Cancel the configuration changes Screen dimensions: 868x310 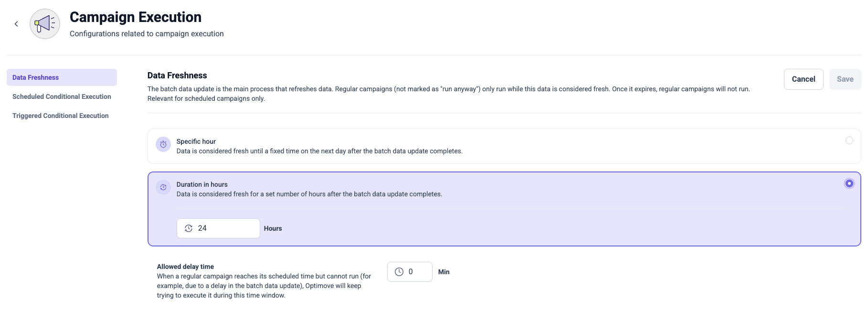[804, 79]
